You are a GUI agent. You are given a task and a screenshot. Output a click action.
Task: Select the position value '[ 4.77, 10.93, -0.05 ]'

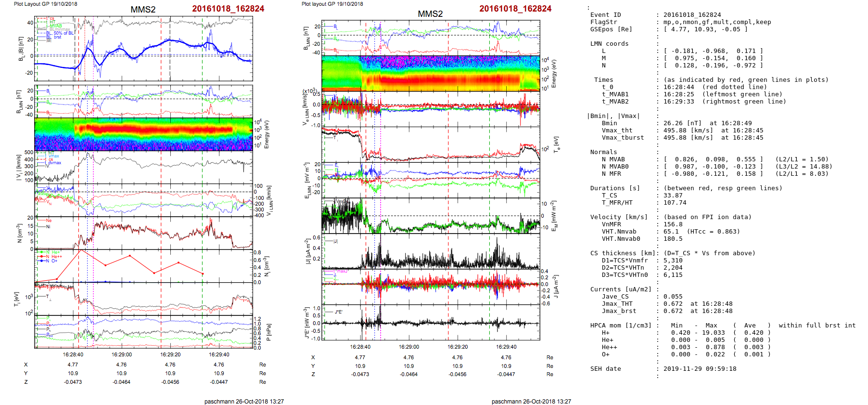point(705,29)
